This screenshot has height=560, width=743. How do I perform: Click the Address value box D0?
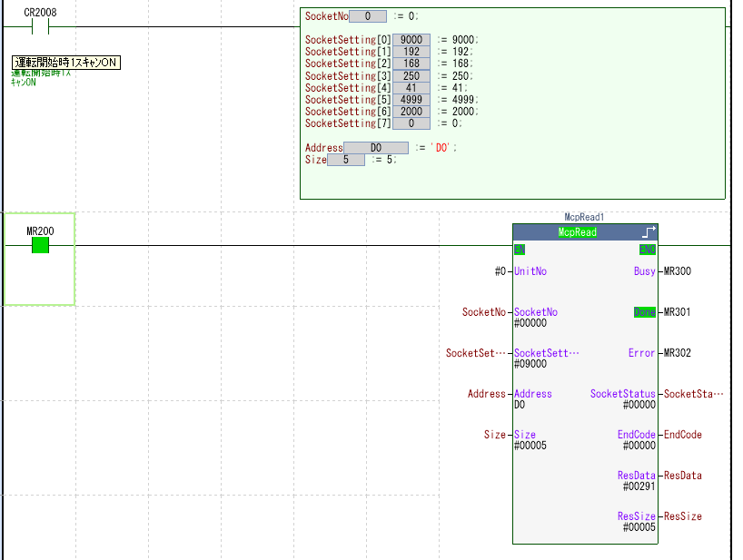point(376,147)
